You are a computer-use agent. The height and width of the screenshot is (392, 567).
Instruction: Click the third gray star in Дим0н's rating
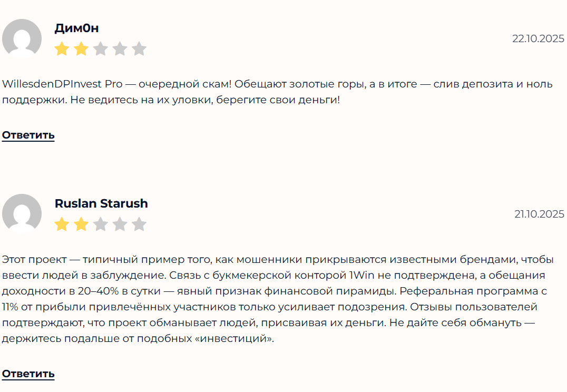point(100,49)
